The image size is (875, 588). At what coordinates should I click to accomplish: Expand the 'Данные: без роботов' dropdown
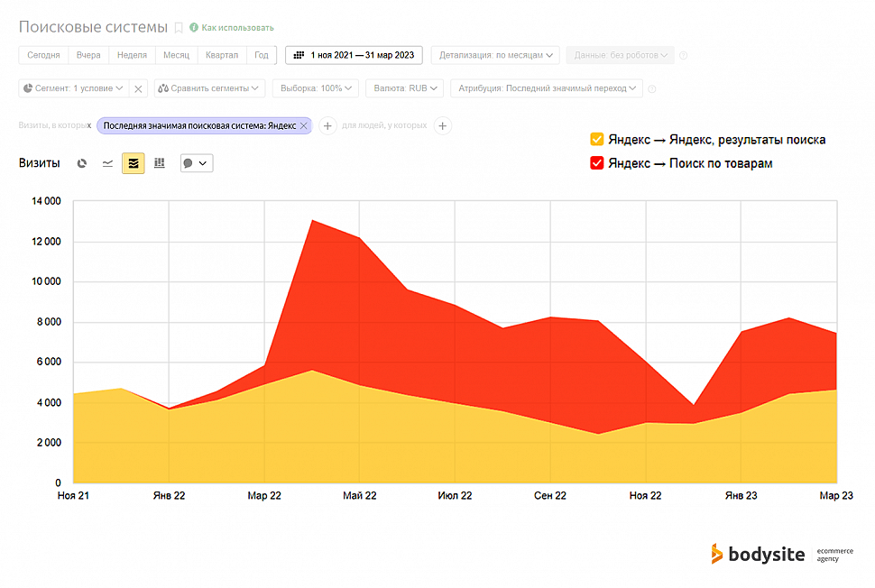tap(621, 55)
